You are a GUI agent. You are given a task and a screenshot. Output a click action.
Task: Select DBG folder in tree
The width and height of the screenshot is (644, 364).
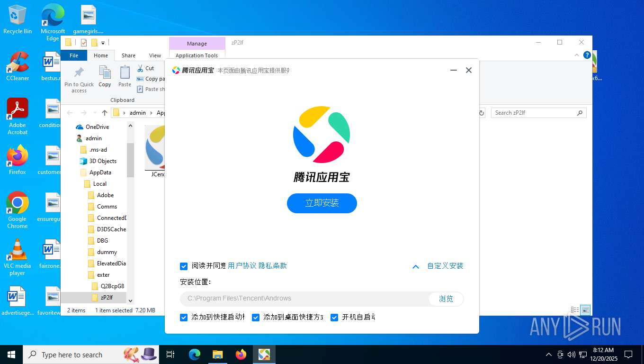[102, 241]
